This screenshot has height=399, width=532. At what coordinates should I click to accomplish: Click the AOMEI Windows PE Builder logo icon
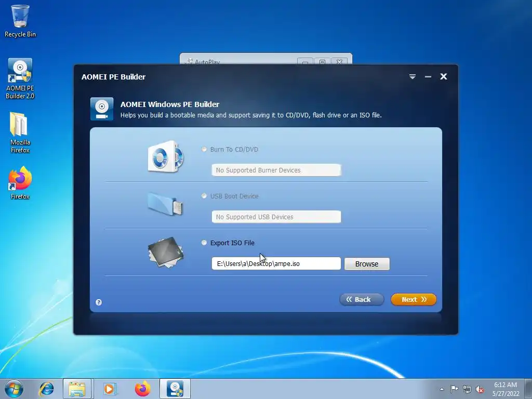(x=102, y=109)
